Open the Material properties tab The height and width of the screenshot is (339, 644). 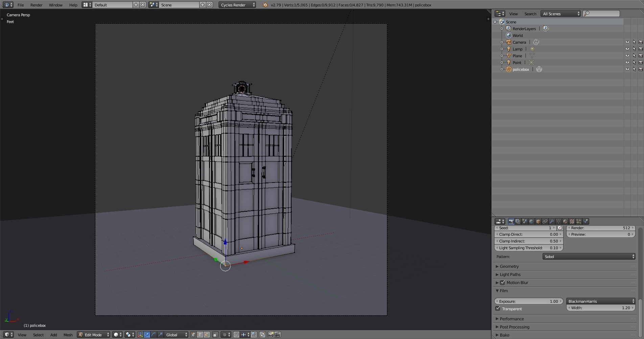(x=565, y=221)
